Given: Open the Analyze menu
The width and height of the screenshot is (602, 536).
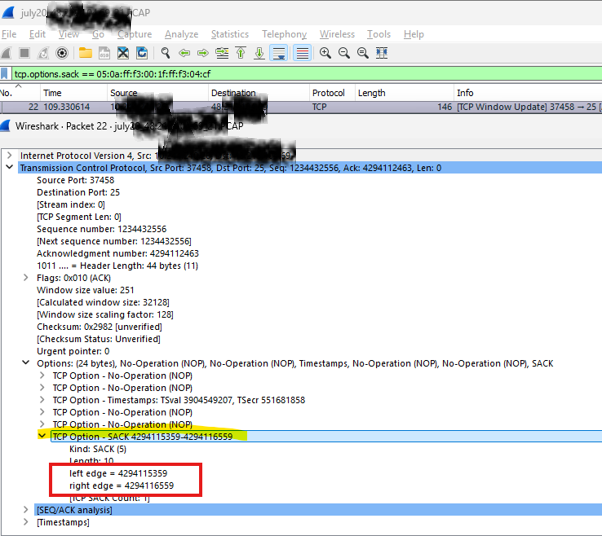Looking at the screenshot, I should [181, 34].
